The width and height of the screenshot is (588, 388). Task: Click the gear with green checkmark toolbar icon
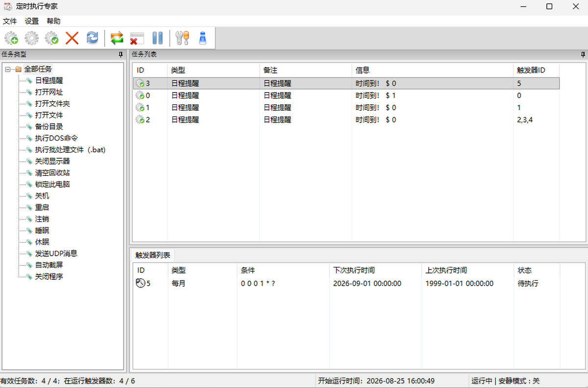51,38
